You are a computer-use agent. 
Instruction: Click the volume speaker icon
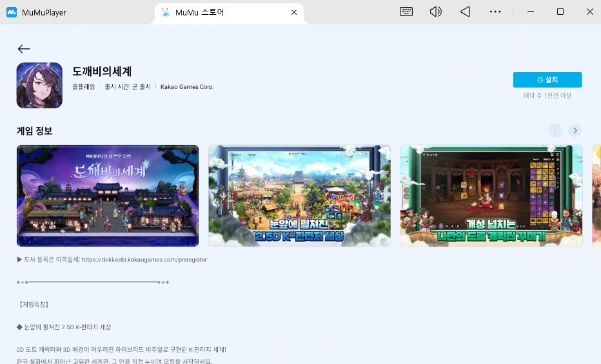[x=435, y=12]
